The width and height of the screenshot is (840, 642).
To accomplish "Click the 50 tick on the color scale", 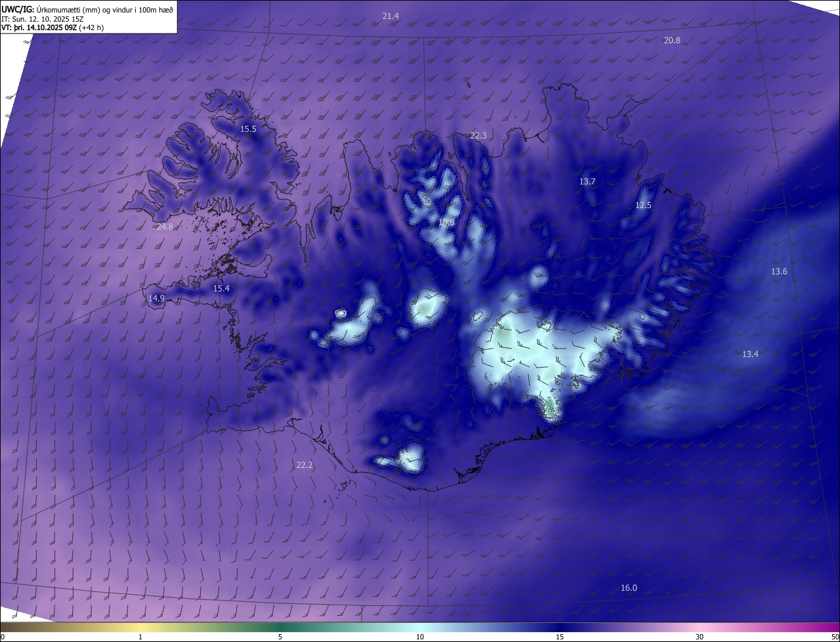I will (x=835, y=637).
